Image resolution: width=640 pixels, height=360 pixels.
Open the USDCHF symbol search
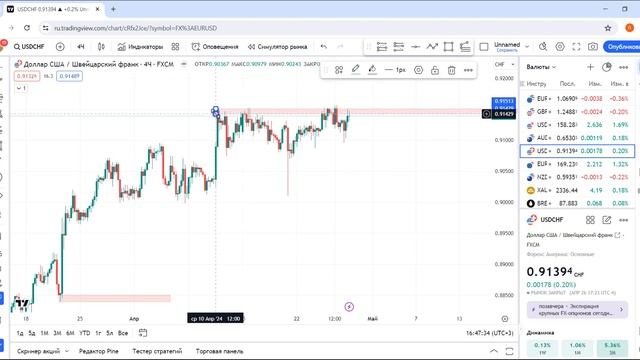click(29, 47)
